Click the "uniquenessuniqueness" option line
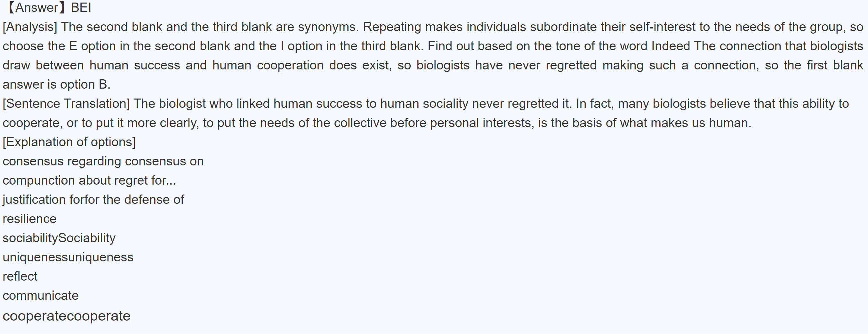The width and height of the screenshot is (868, 334). click(68, 257)
